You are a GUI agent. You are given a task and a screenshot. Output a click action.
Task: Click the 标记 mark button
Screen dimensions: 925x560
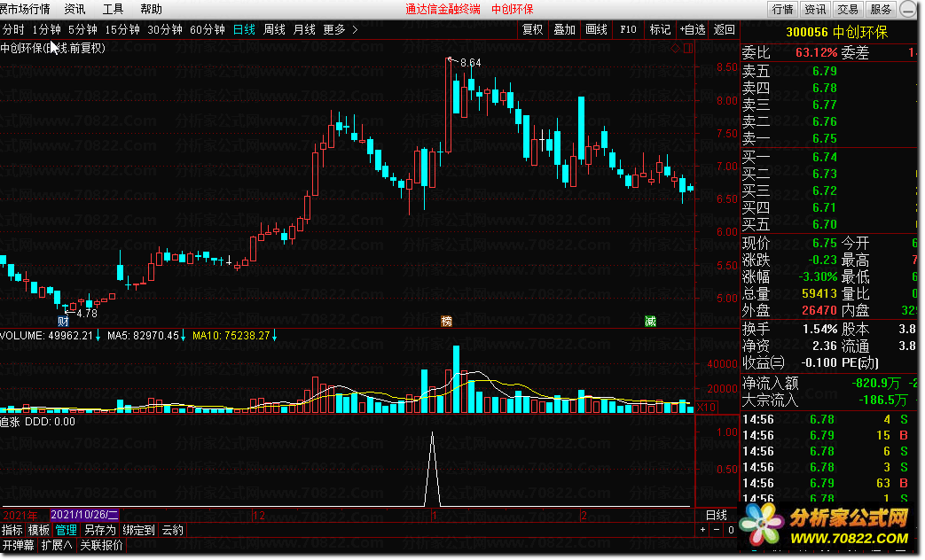click(660, 29)
